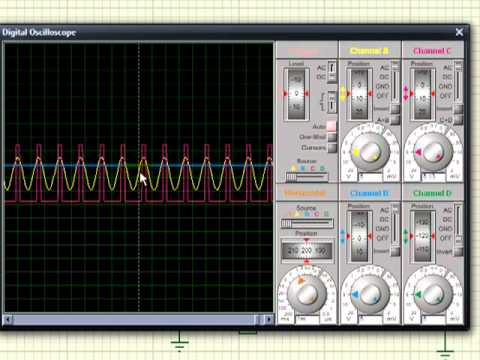480x360 pixels.
Task: Click the Channel D voltage scale knob
Action: tap(433, 295)
